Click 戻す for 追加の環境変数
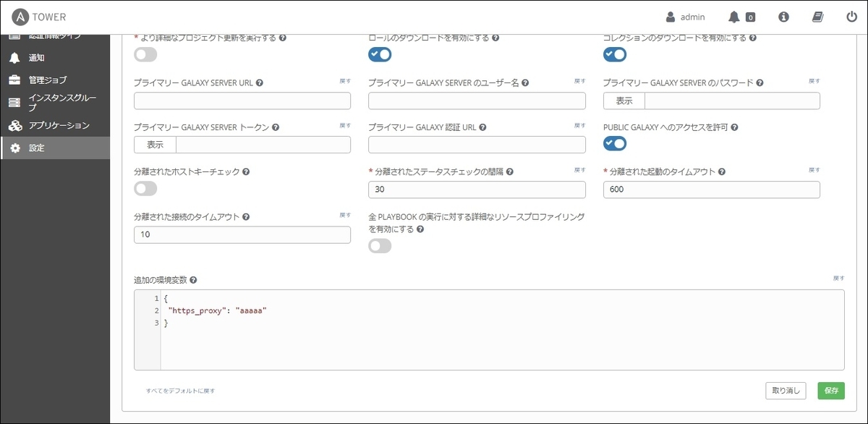Image resolution: width=868 pixels, height=424 pixels. point(839,278)
